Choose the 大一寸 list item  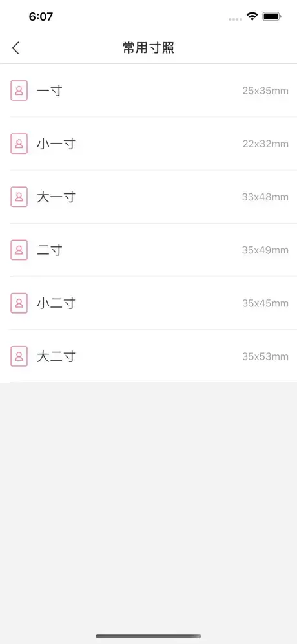[148, 197]
